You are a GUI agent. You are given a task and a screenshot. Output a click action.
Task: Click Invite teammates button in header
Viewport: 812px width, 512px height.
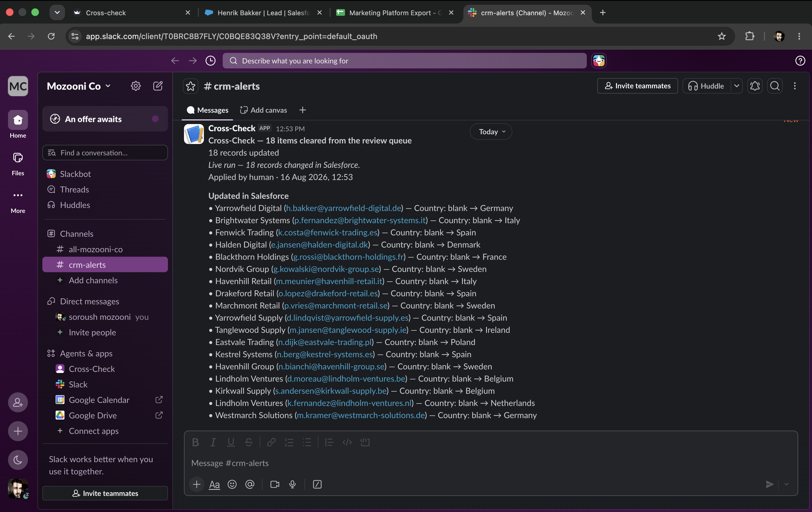(637, 86)
